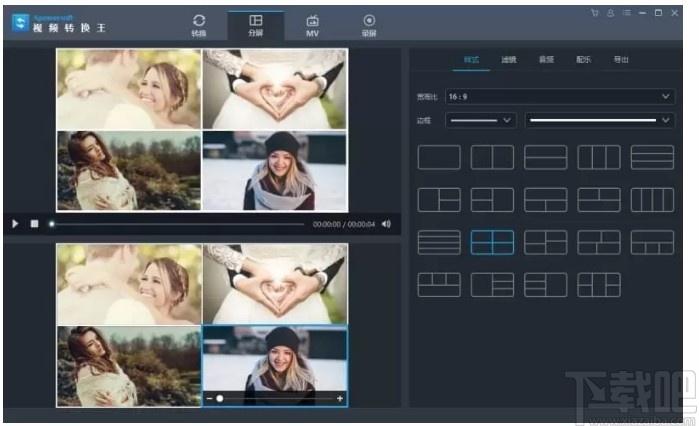Expand the 16:9 aspect ratio dropdown
699x426 pixels.
(559, 97)
